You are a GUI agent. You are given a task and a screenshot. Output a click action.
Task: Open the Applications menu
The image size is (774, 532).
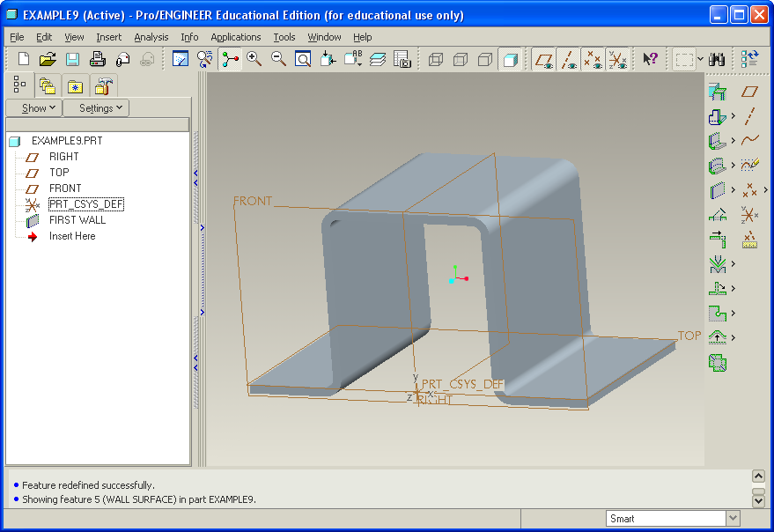point(235,37)
